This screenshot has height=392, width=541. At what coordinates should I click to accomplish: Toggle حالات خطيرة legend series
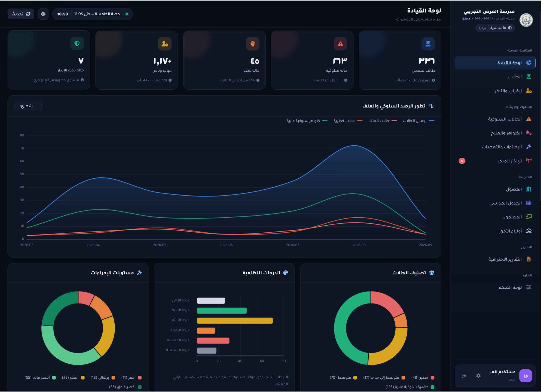pos(348,121)
